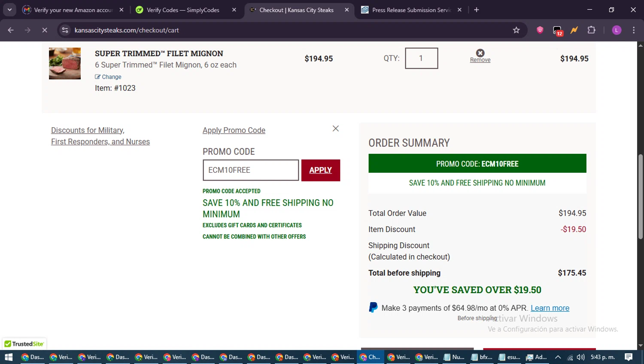Click the Change link under filet mignon
Image resolution: width=644 pixels, height=364 pixels.
pyautogui.click(x=108, y=77)
